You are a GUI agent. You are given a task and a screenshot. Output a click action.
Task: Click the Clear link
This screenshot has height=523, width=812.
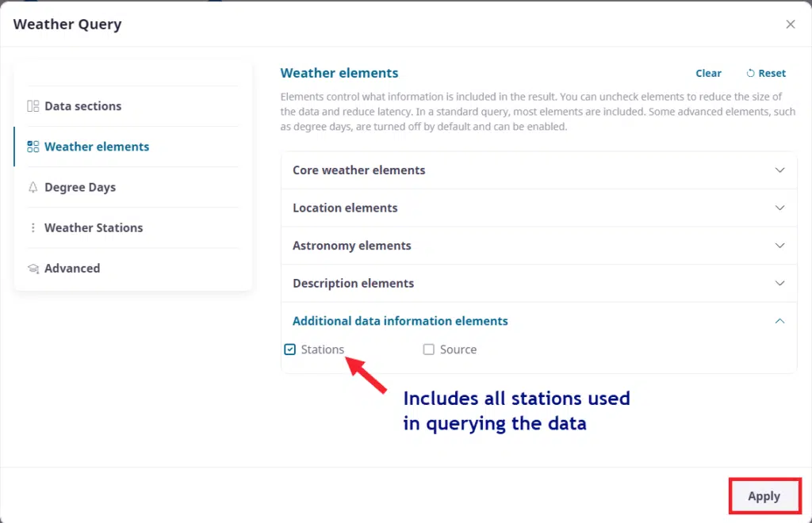(708, 74)
